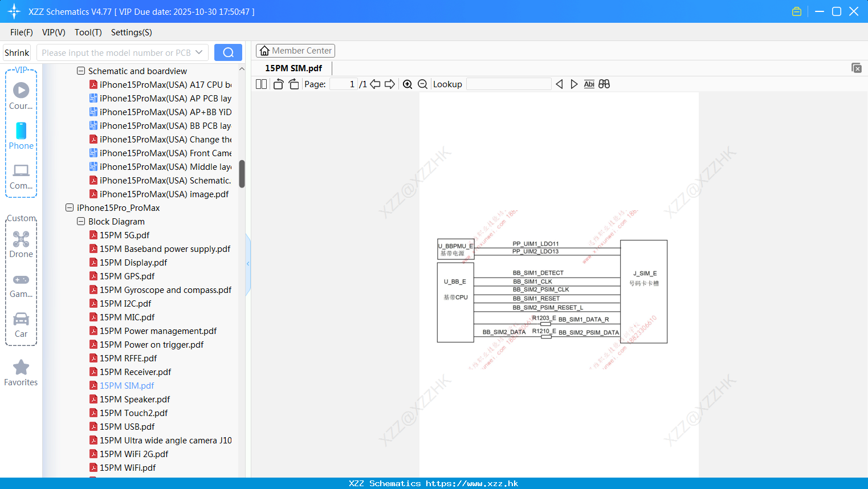
Task: Toggle the Abi match option
Action: tap(589, 84)
